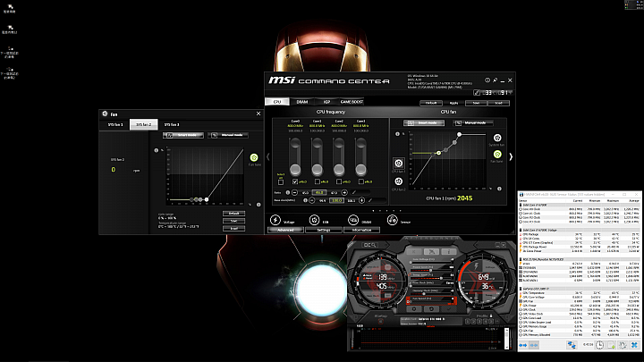This screenshot has width=644, height=362.
Task: Go to next page with right chevron
Action: (x=511, y=156)
